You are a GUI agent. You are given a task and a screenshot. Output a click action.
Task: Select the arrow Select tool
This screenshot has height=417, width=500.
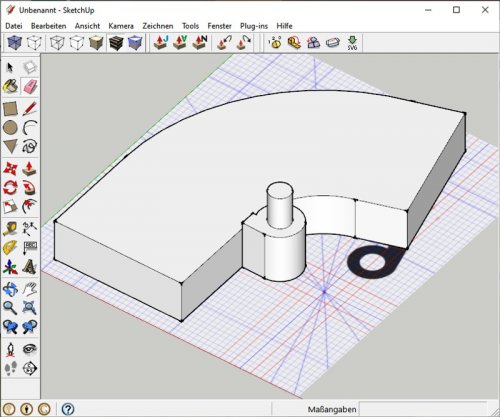(x=10, y=68)
